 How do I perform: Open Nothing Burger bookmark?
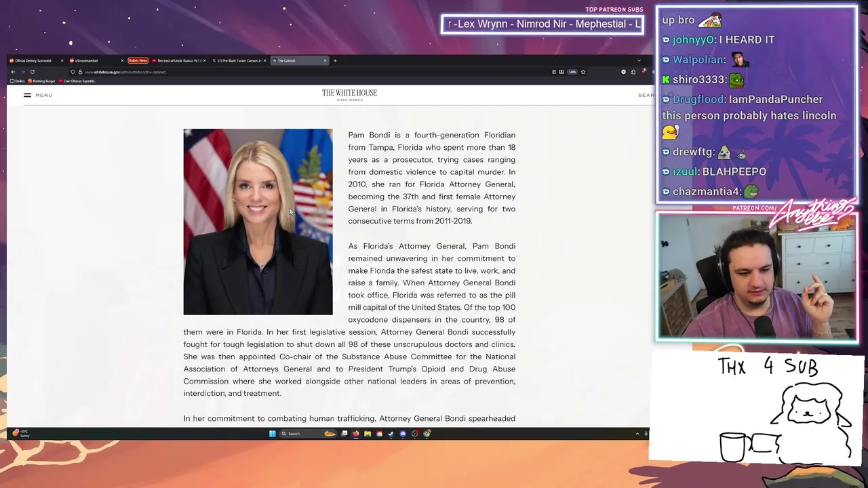click(x=42, y=81)
